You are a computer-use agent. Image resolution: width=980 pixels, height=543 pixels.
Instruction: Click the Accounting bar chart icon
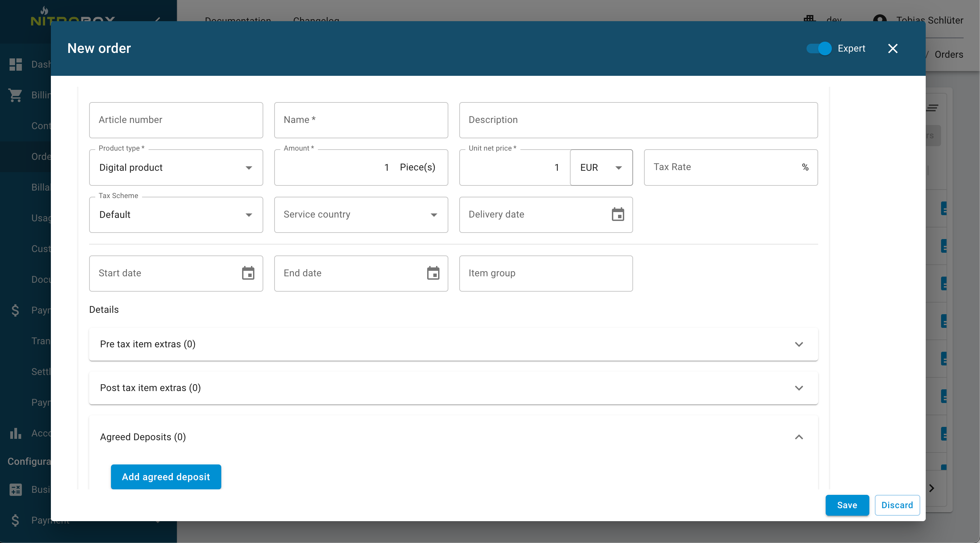pyautogui.click(x=16, y=433)
